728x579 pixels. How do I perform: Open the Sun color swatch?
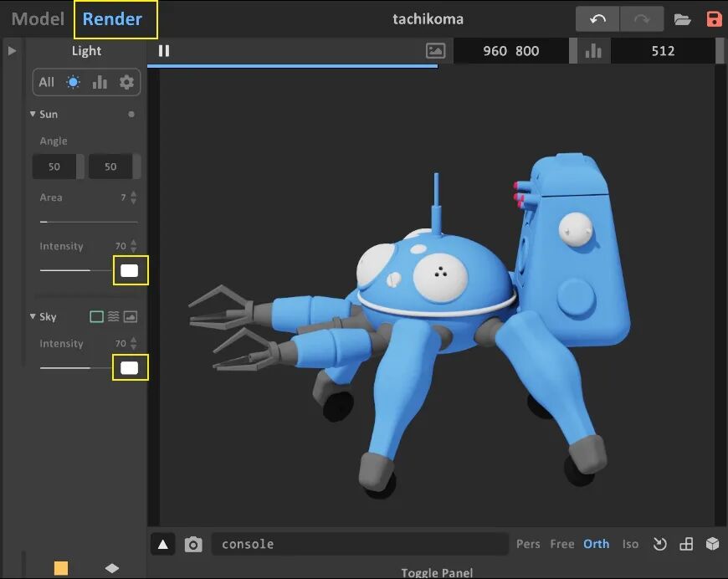[130, 270]
